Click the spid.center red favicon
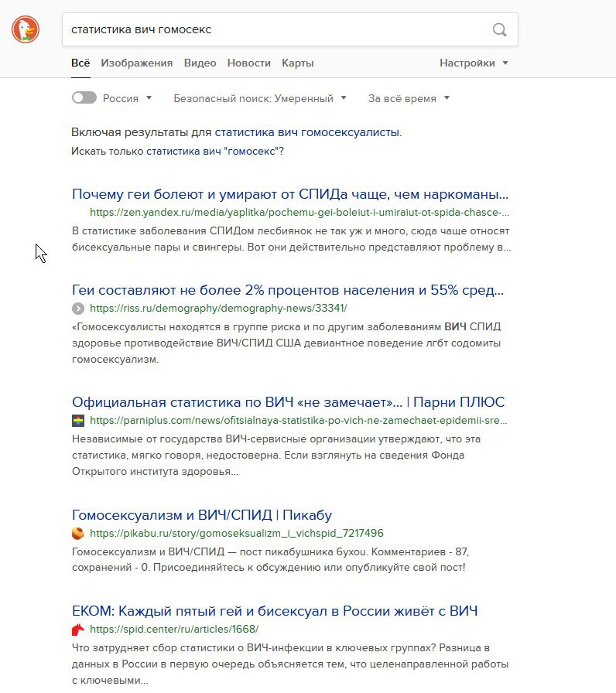The height and width of the screenshot is (693, 616). 78,630
